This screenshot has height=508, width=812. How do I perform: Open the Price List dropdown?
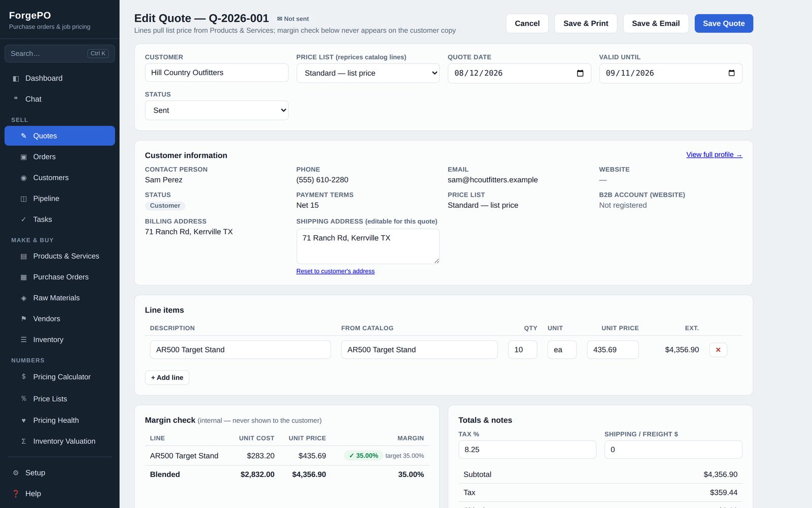pyautogui.click(x=368, y=73)
